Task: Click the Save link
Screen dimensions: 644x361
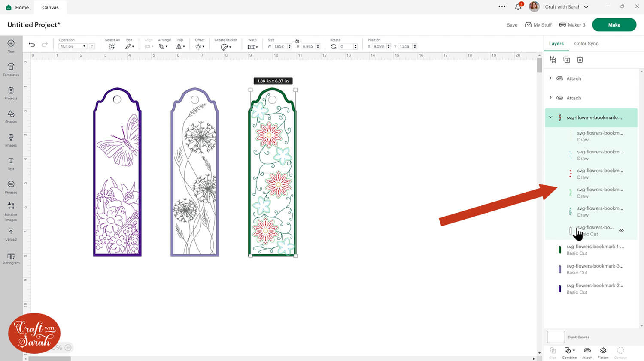Action: pos(512,25)
